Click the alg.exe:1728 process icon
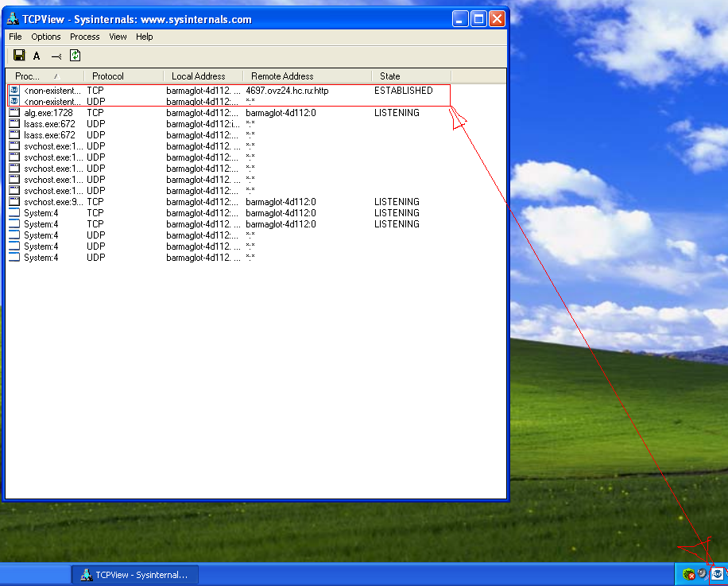Image resolution: width=728 pixels, height=586 pixels. [14, 112]
